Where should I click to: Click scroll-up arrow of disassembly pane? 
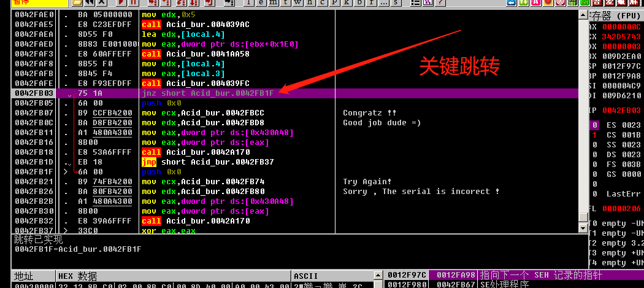(583, 15)
